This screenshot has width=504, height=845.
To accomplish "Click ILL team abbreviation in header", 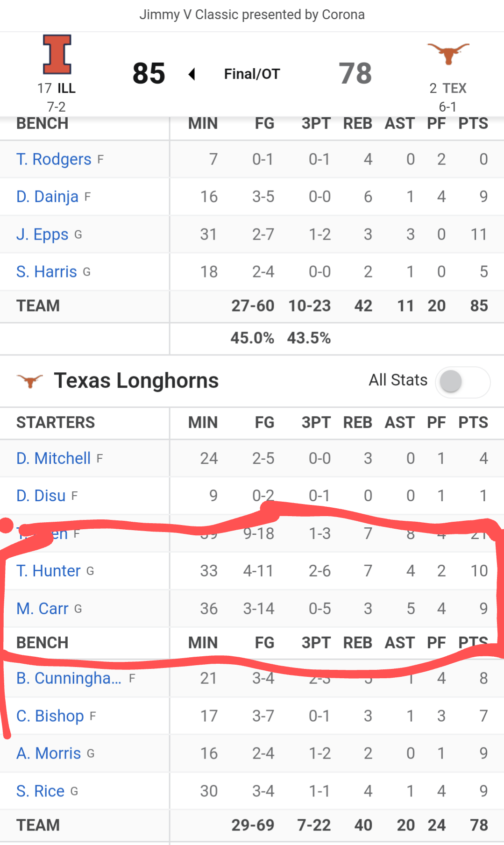I will tap(66, 88).
